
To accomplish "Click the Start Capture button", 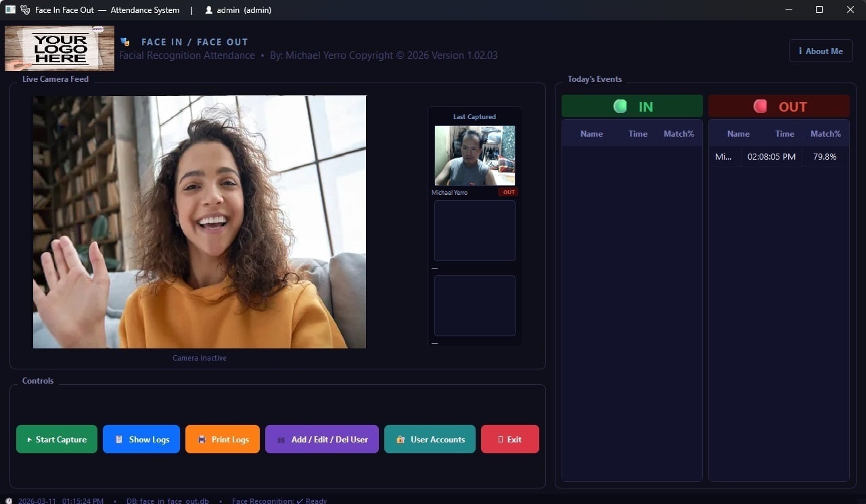I will pos(57,439).
